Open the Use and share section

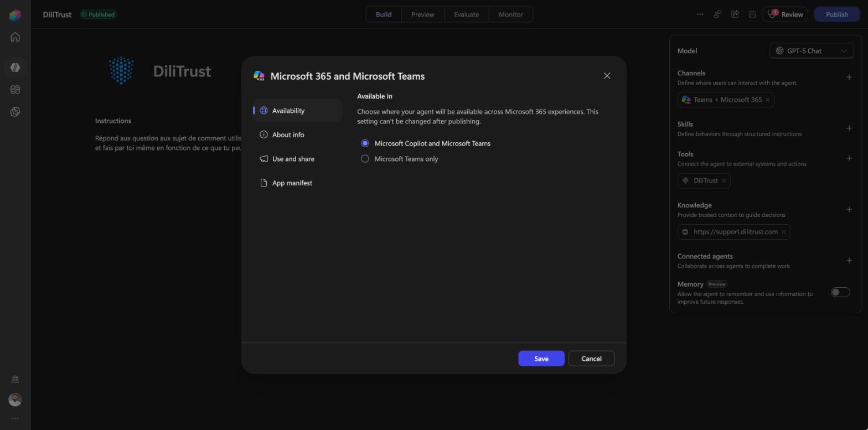pyautogui.click(x=297, y=159)
